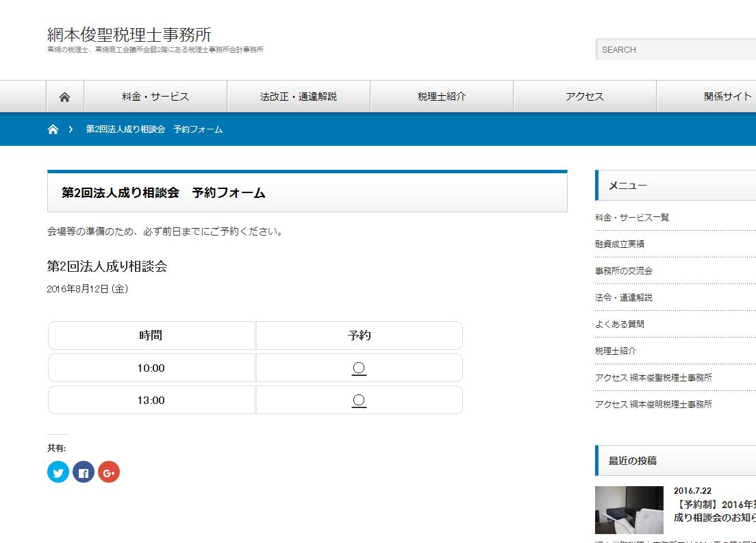Reserve the 13:00 time slot
This screenshot has width=756, height=543.
pos(359,401)
